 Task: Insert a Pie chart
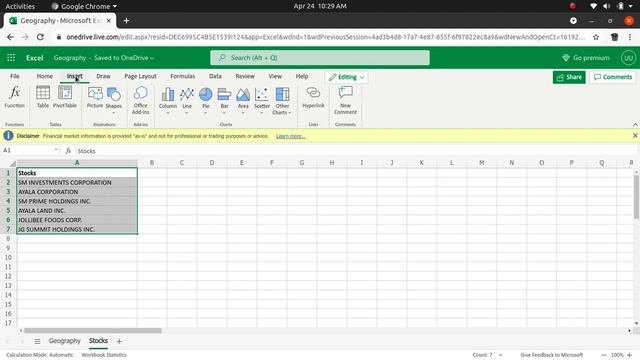(206, 100)
